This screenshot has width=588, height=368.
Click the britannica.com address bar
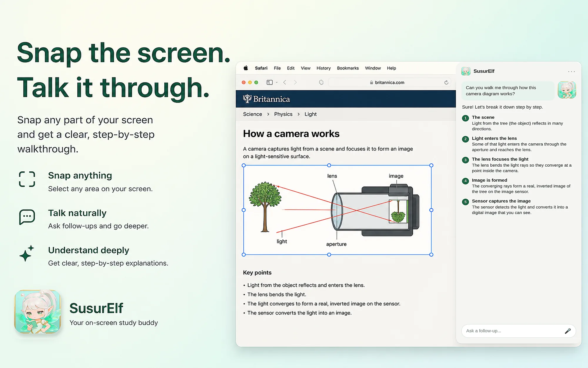coord(390,82)
